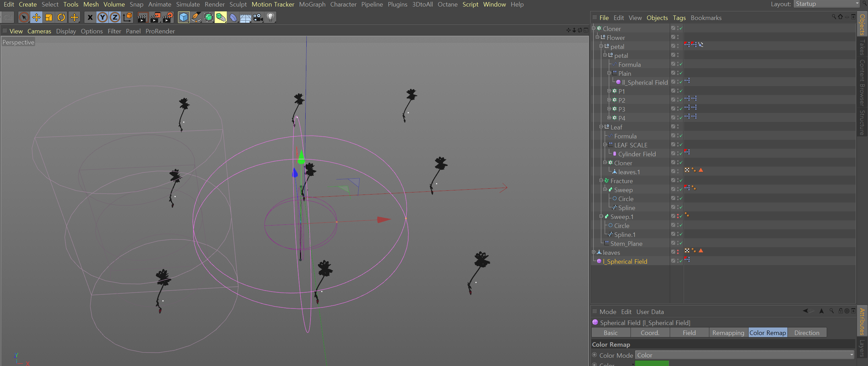The height and width of the screenshot is (366, 868).
Task: Open the Render Settings clapperboard with gear
Action: (168, 17)
